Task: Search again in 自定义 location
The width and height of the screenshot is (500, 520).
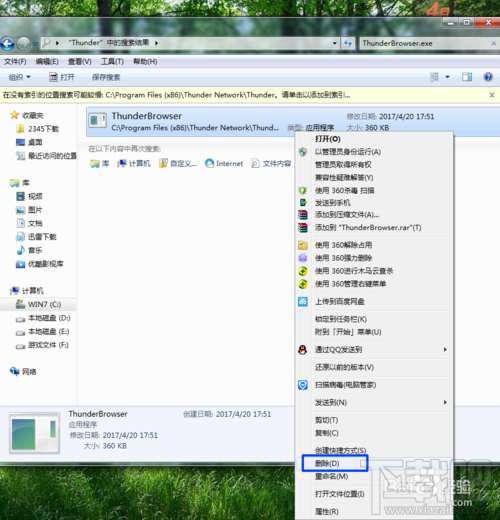Action: [178, 163]
